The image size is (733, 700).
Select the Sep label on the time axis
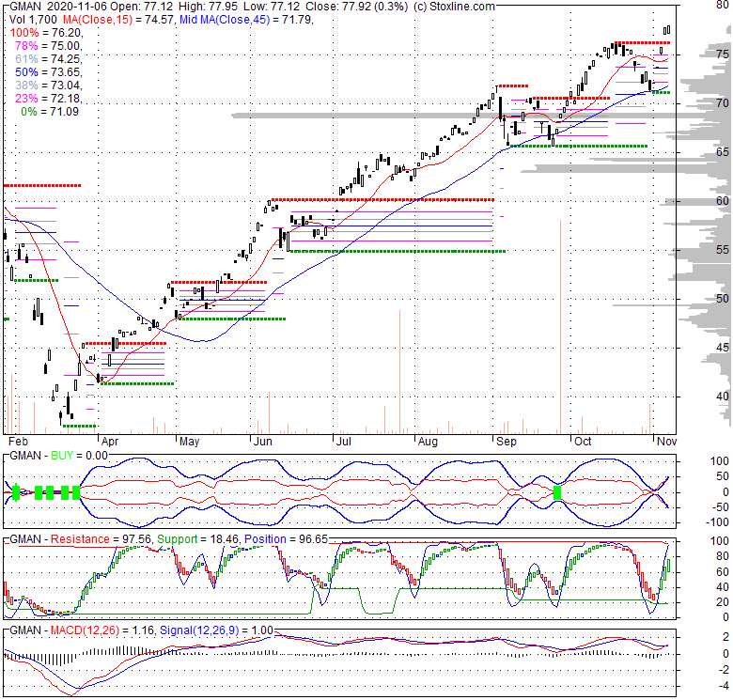point(506,440)
